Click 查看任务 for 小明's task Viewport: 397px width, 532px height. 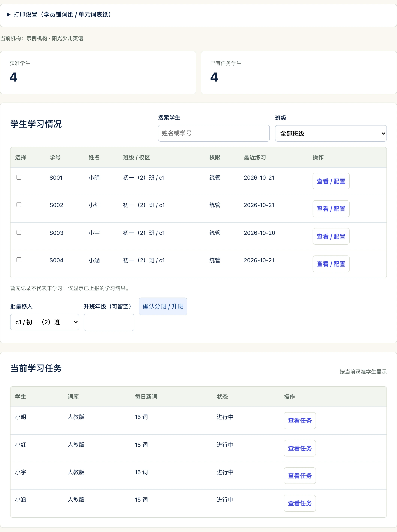click(x=300, y=421)
